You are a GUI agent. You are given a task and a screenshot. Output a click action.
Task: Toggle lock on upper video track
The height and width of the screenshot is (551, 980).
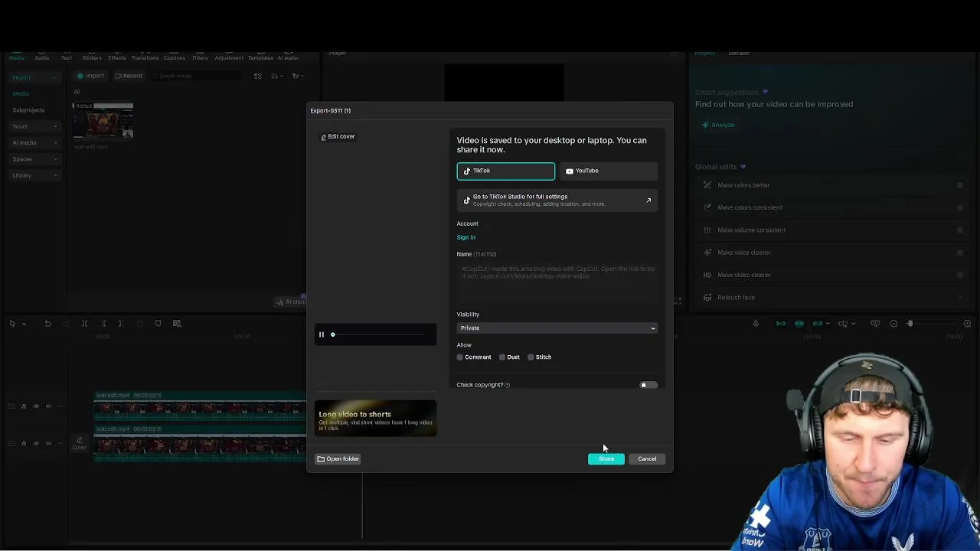tap(23, 406)
